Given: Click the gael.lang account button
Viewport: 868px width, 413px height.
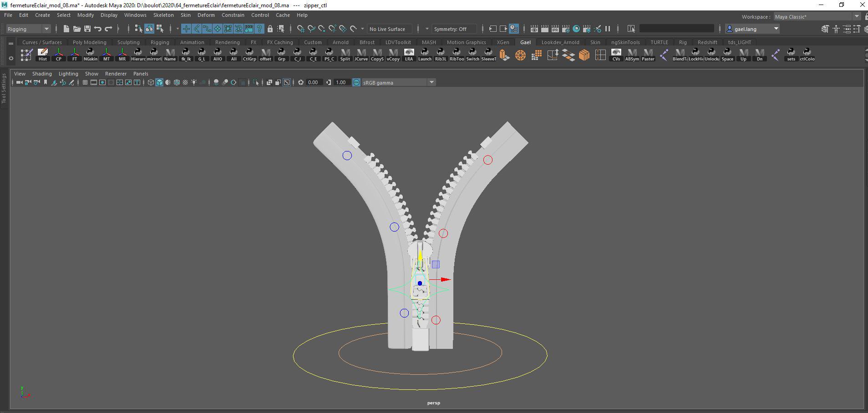Looking at the screenshot, I should pyautogui.click(x=752, y=29).
